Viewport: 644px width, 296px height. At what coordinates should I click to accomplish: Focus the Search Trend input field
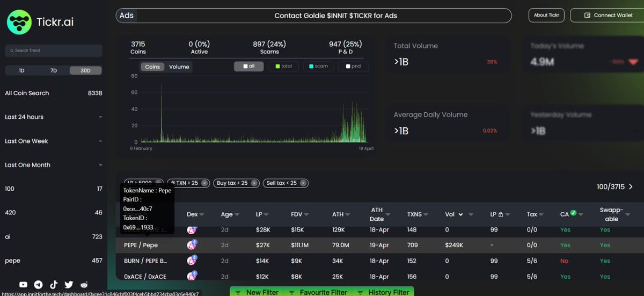[54, 50]
